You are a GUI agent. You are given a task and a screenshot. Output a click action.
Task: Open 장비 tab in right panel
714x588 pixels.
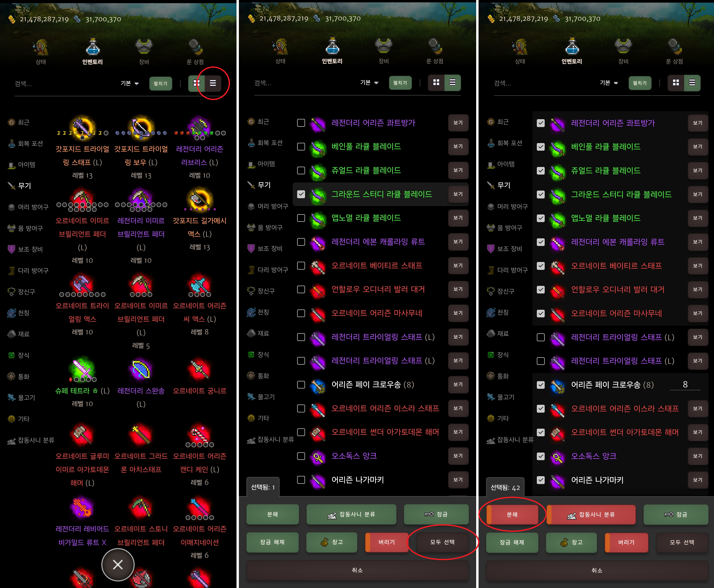pos(623,51)
